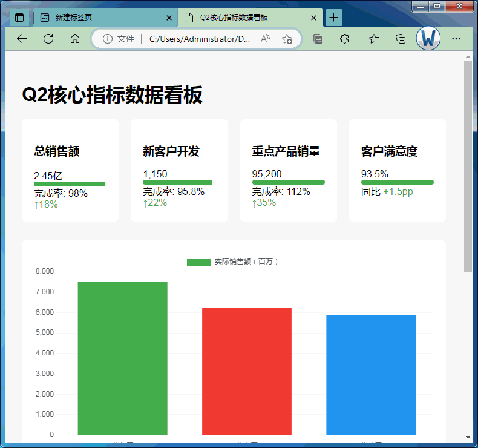Screen dimensions: 478x448
Task: Click the 实际销售额（百万）legend label
Action: tap(246, 262)
